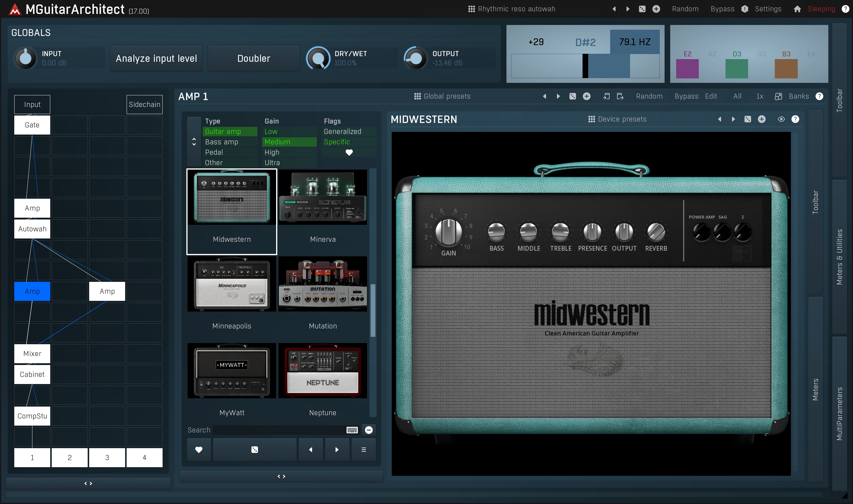Click the Settings alert icon in top bar
This screenshot has height=504, width=853.
745,9
